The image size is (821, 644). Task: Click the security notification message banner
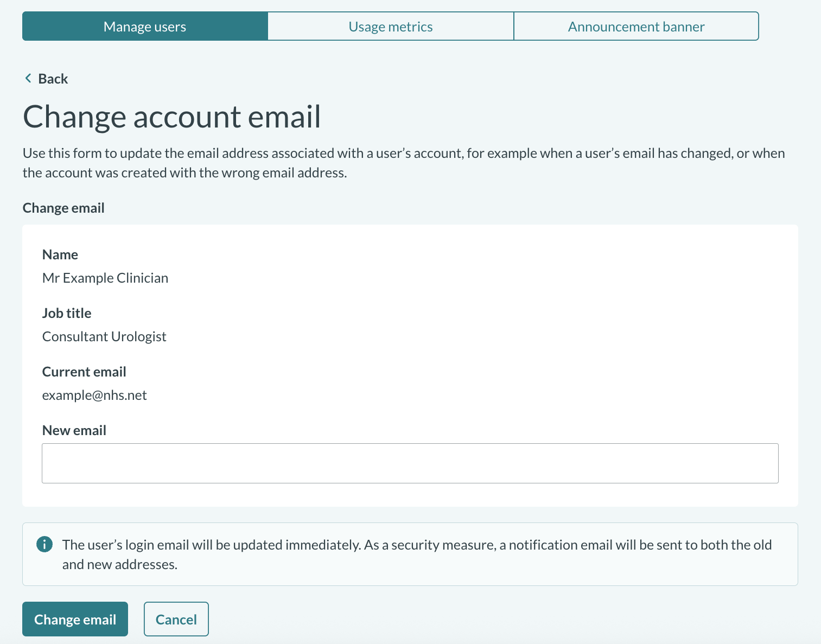[x=410, y=554]
